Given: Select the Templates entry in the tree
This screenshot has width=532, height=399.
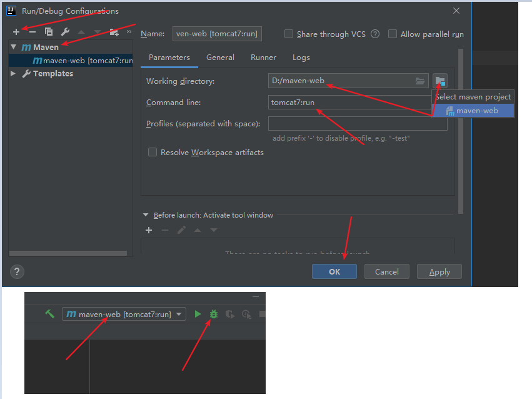Looking at the screenshot, I should tap(48, 73).
